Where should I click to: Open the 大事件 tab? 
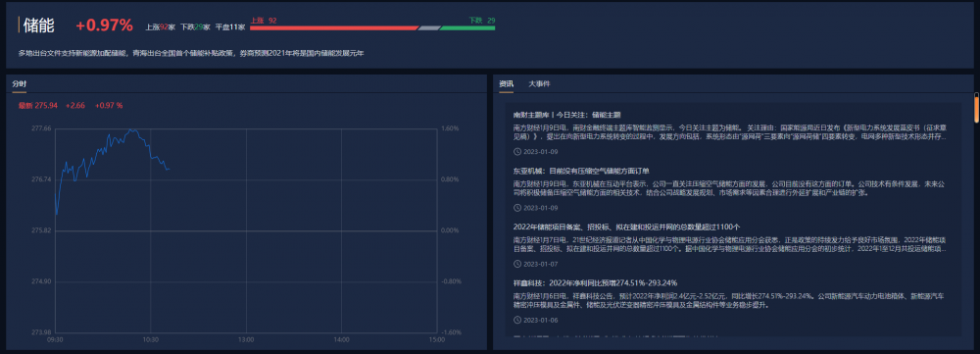(539, 83)
